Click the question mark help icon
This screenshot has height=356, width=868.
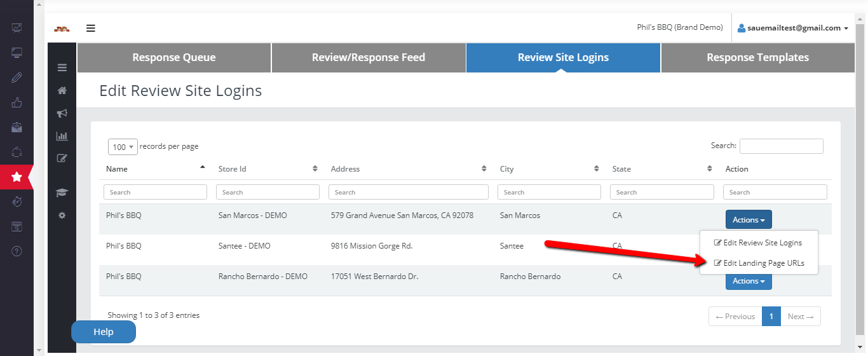17,251
